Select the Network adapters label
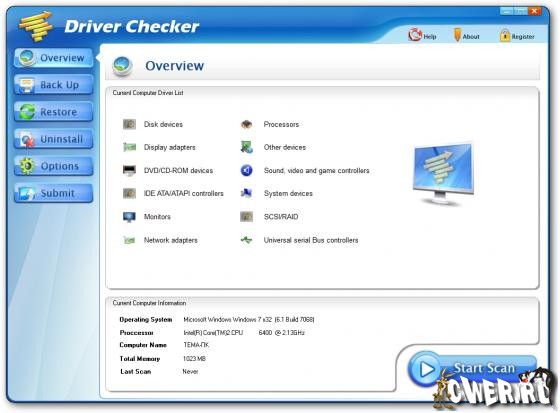This screenshot has width=560, height=413. (171, 240)
